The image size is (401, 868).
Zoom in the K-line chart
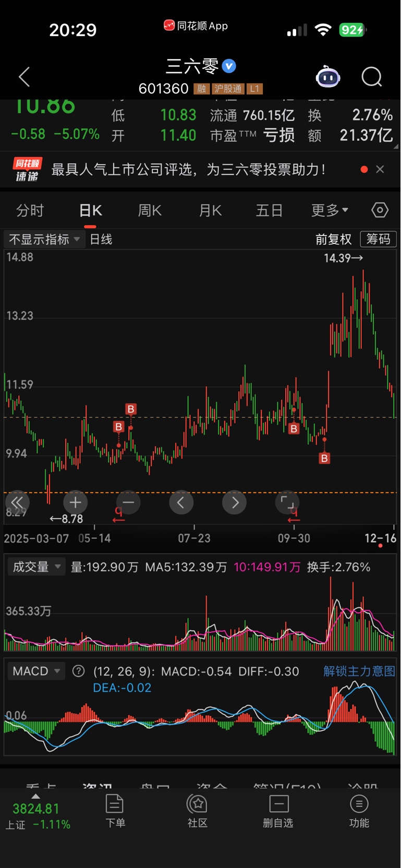click(x=75, y=503)
